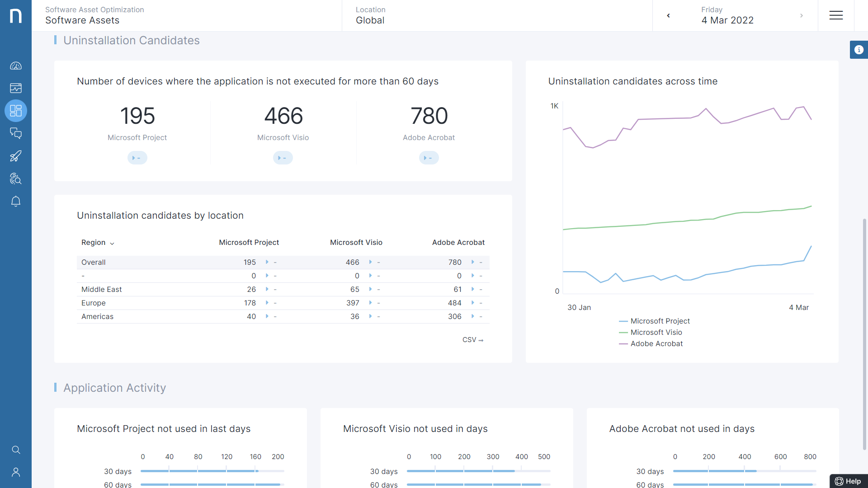Open the dashboard gauge icon in sidebar
868x488 pixels.
[16, 66]
